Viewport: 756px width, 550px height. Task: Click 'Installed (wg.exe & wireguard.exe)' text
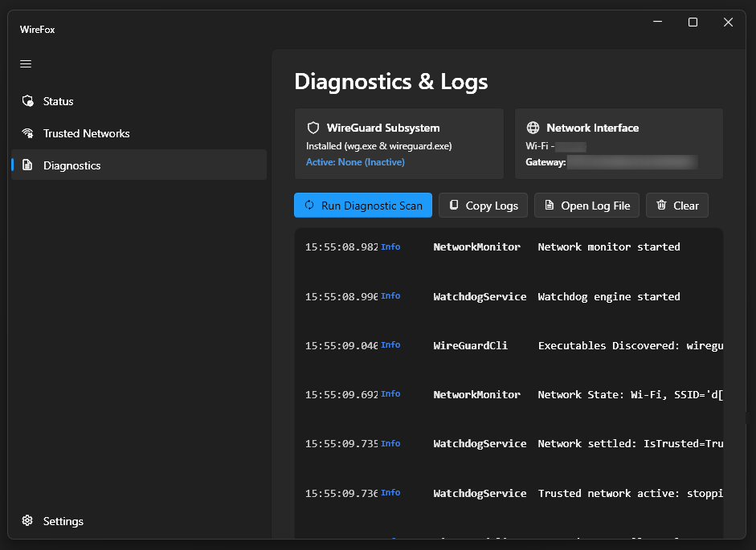pyautogui.click(x=379, y=146)
